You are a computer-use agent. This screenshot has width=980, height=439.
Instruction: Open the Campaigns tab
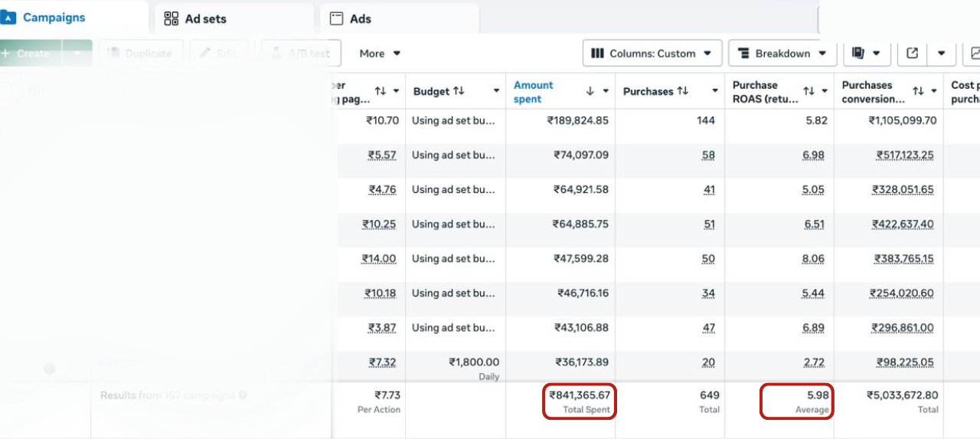(54, 18)
